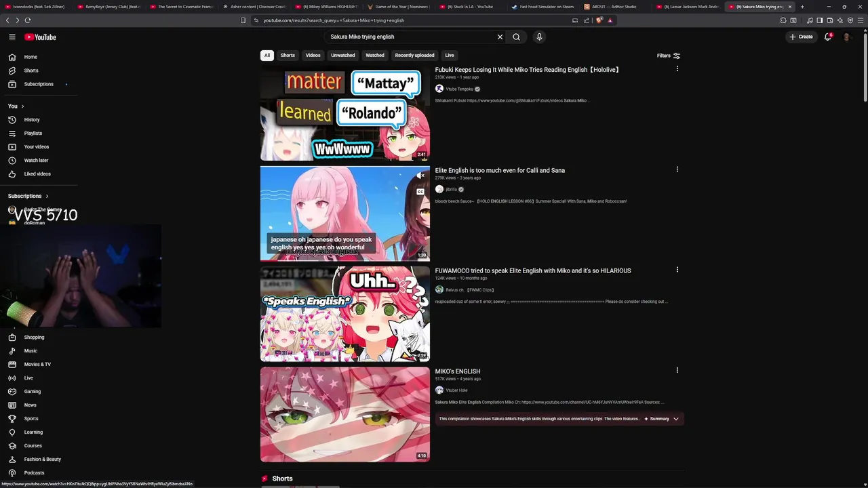Screen dimensions: 868x488
Task: Toggle captions on Elite English preview
Action: pyautogui.click(x=420, y=192)
